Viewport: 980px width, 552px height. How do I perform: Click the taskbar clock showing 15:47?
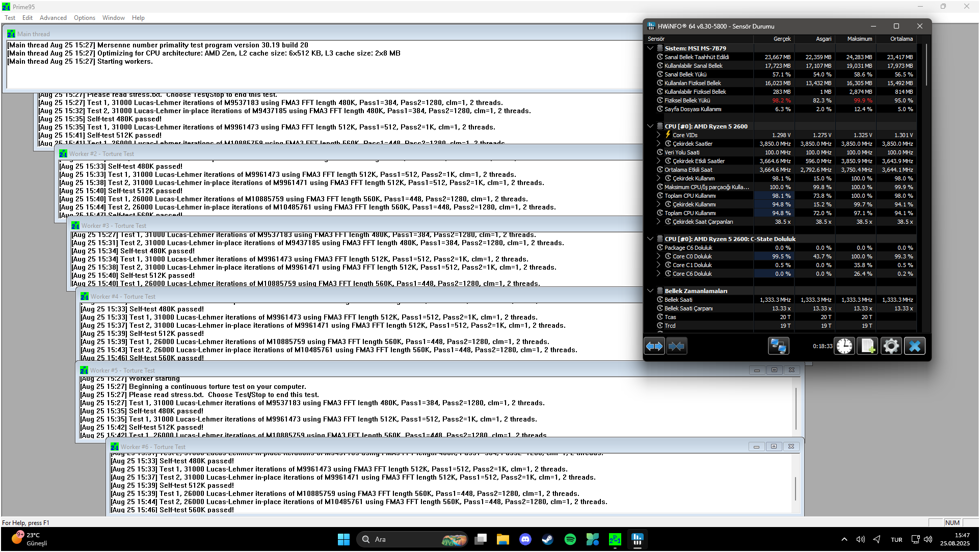pyautogui.click(x=955, y=539)
